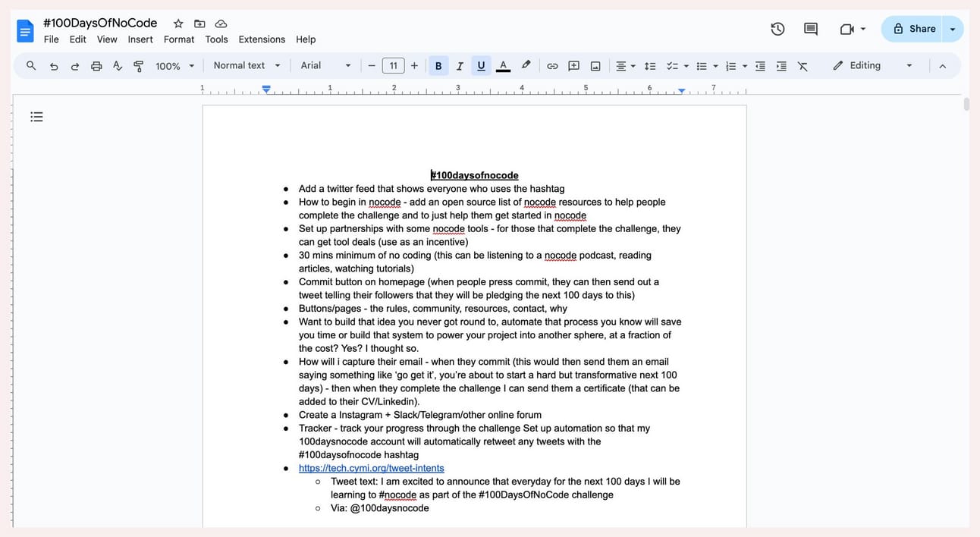980x537 pixels.
Task: Open the Arial font dropdown
Action: pyautogui.click(x=326, y=66)
